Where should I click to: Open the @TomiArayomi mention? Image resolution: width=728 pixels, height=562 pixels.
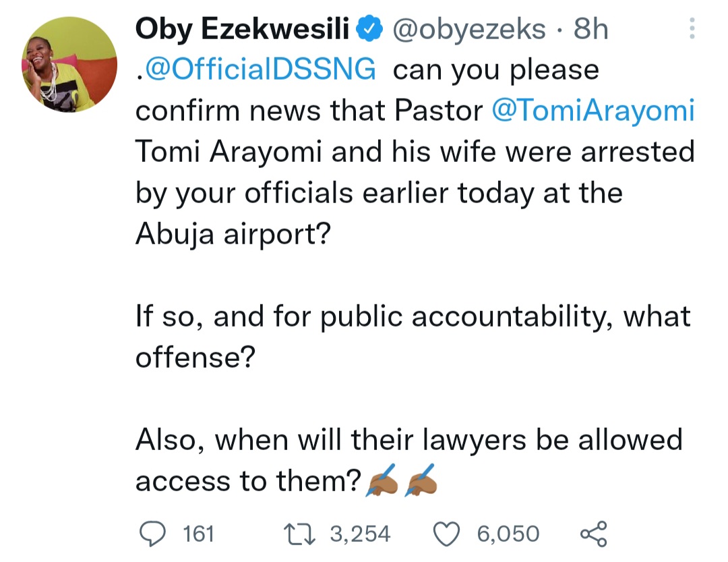(x=593, y=111)
